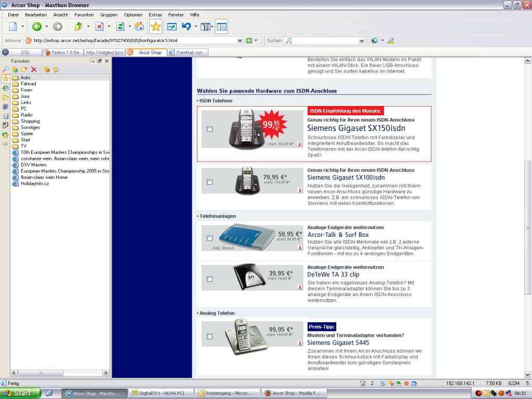Screen dimensions: 532x399
Task: Switch to the Firefox 1.5 Be tab
Action: coord(63,52)
